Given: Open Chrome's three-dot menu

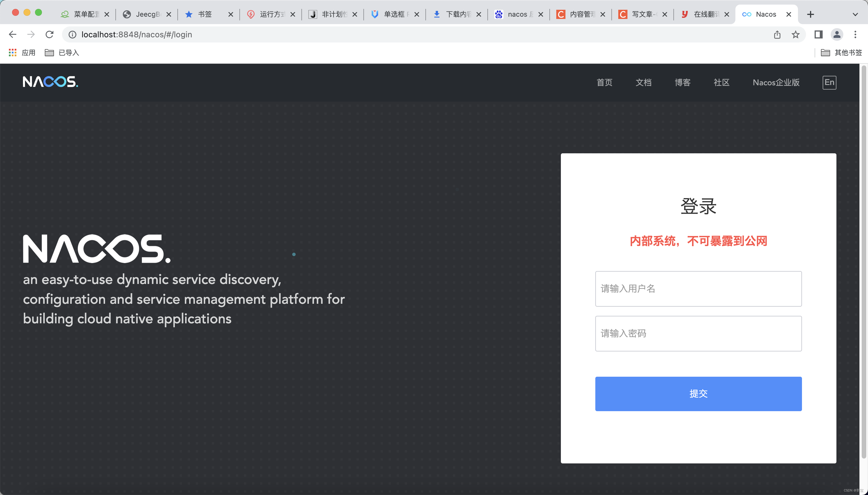Looking at the screenshot, I should click(855, 34).
